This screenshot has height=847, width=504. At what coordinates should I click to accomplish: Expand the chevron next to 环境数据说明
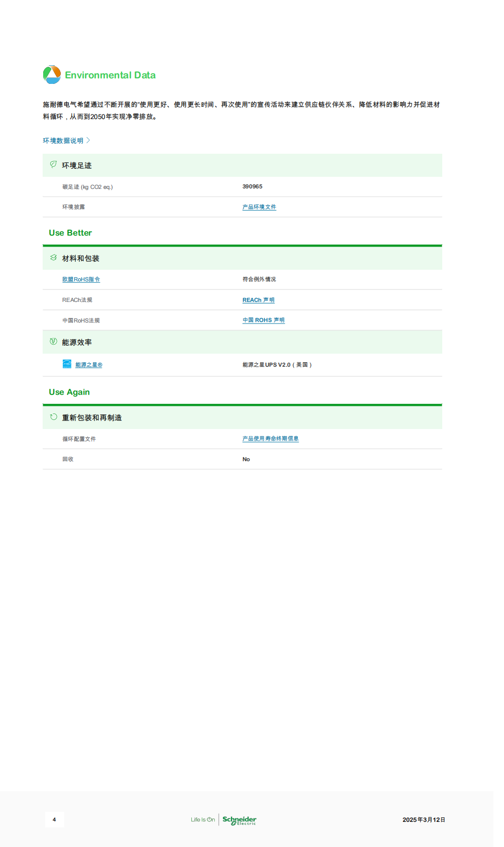pyautogui.click(x=88, y=141)
